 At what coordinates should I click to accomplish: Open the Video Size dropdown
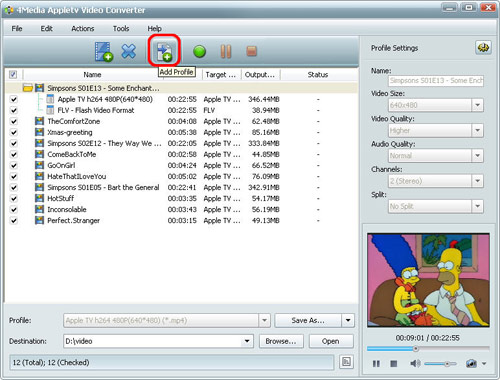[477, 105]
